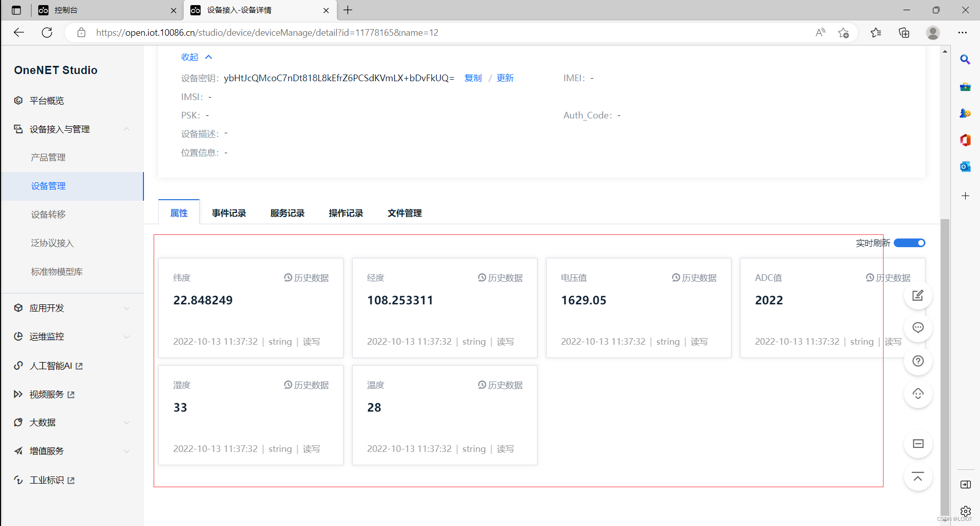Go to 设备转移 in the sidebar
The height and width of the screenshot is (526, 980).
pyautogui.click(x=48, y=214)
